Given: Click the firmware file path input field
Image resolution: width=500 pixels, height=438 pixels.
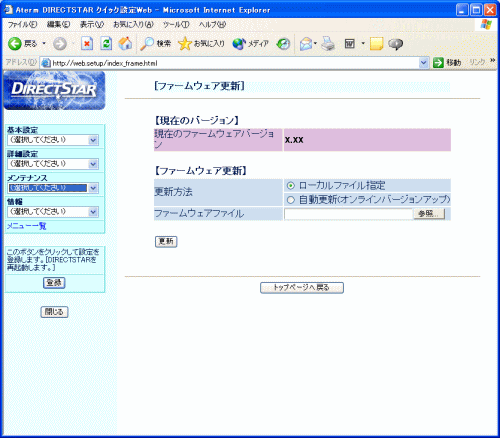Looking at the screenshot, I should [348, 214].
